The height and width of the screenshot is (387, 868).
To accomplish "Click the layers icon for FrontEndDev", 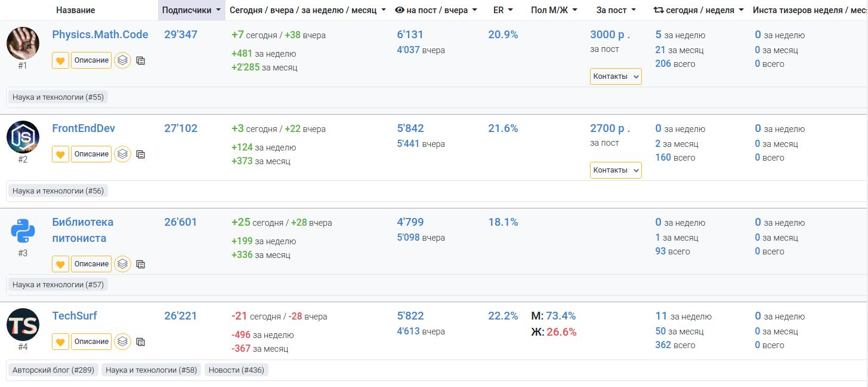I will pyautogui.click(x=122, y=154).
